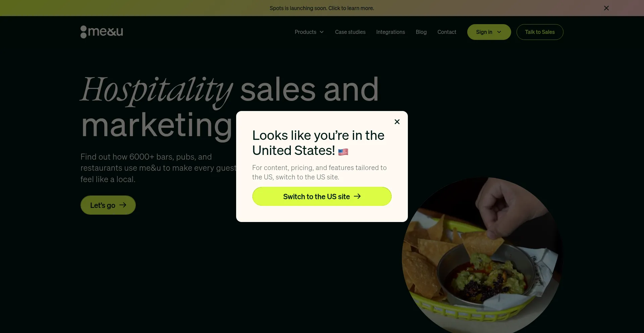Click the arrow on Switch to the US site
The height and width of the screenshot is (333, 644).
click(x=357, y=197)
